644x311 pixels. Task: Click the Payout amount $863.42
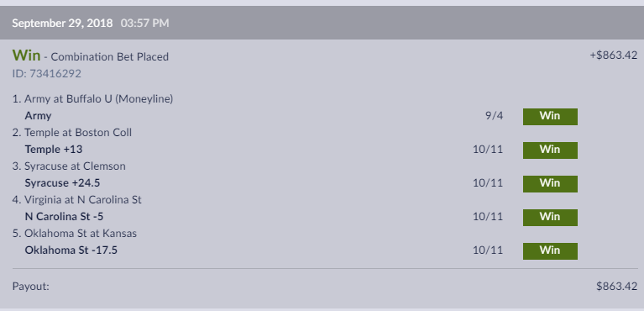point(617,287)
